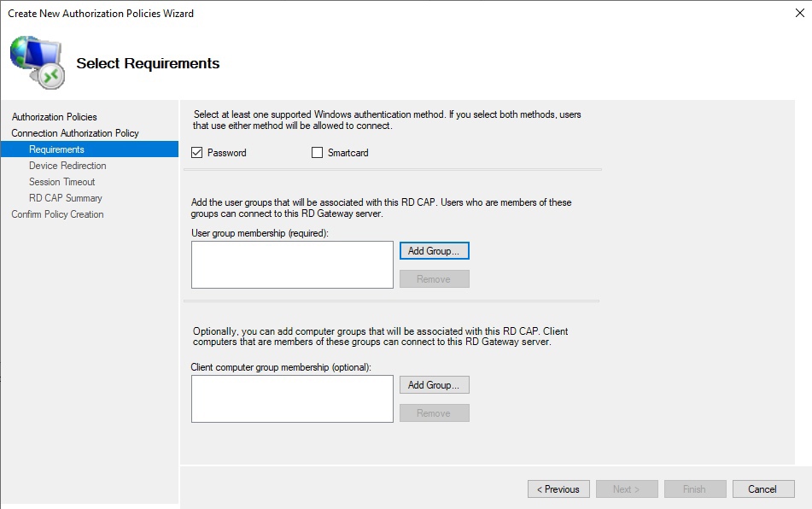Screen dimensions: 812x509
Task: Add Group for client computer membership
Action: click(434, 384)
